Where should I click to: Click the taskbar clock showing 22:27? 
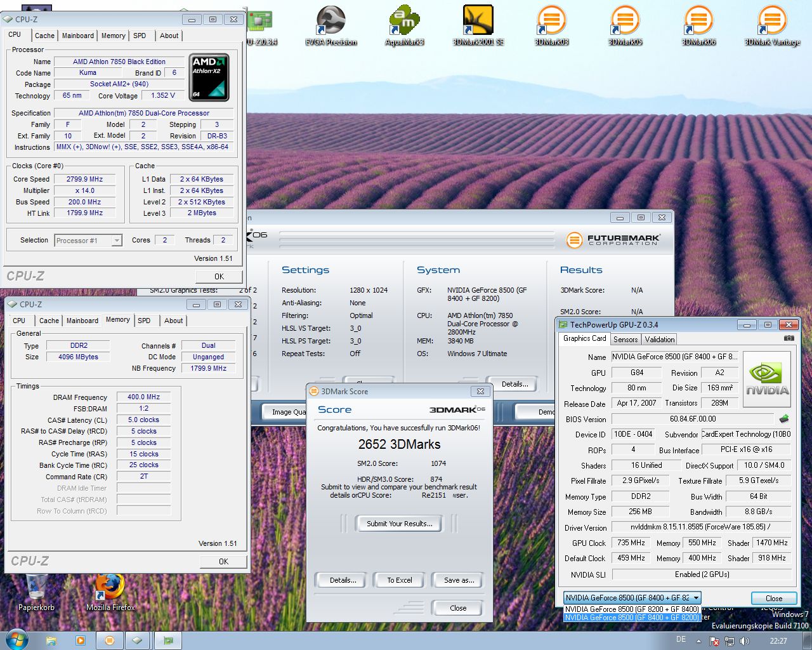tap(778, 641)
